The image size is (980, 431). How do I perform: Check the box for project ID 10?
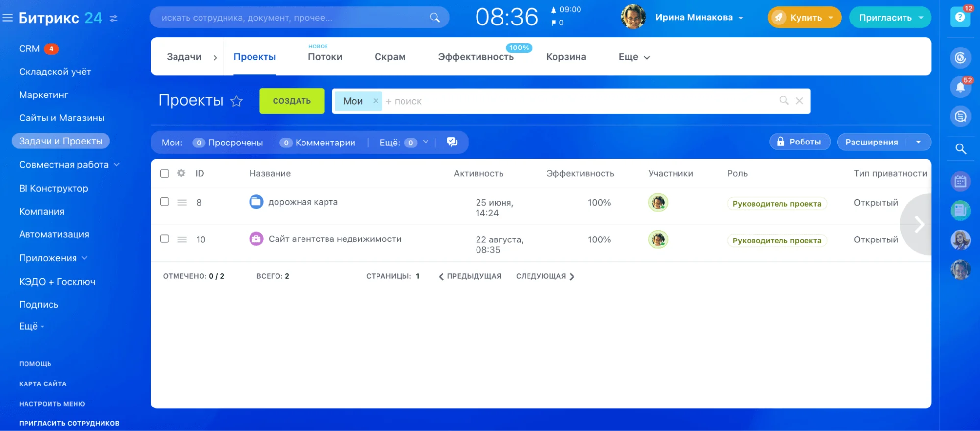pyautogui.click(x=165, y=239)
